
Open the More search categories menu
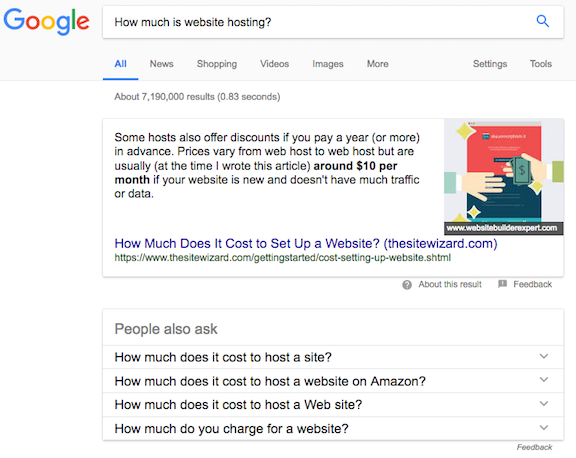[377, 64]
